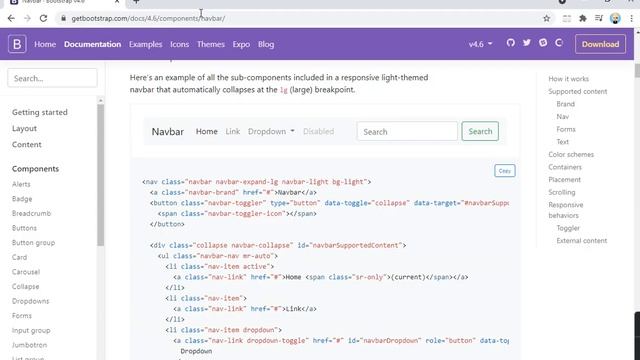Open the Open Collective icon link
The height and width of the screenshot is (360, 640).
pos(559,42)
